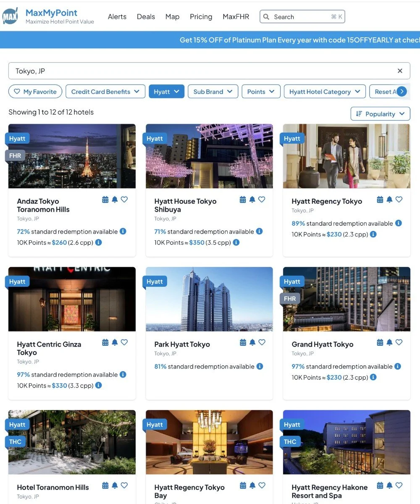Set alert bell for Hyatt Regency Tokyo
This screenshot has height=504, width=420.
pyautogui.click(x=389, y=199)
